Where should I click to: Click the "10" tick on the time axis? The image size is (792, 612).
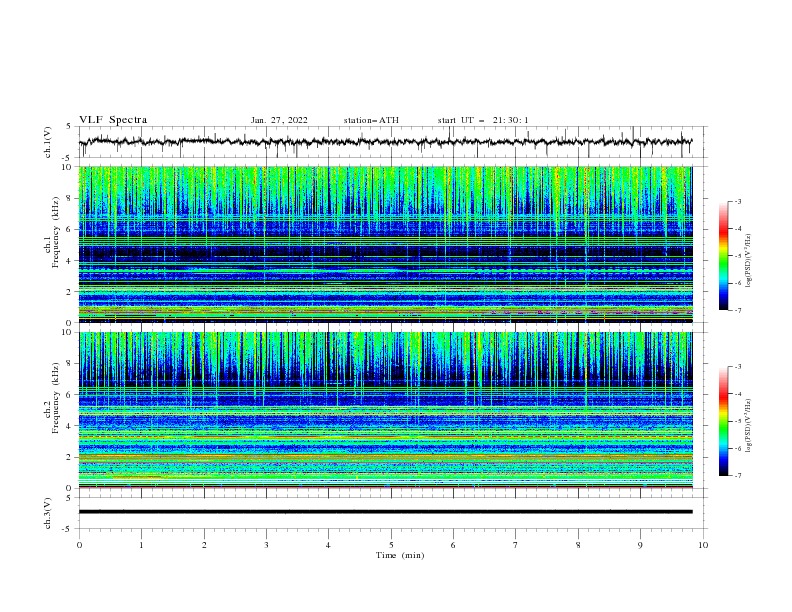click(703, 545)
